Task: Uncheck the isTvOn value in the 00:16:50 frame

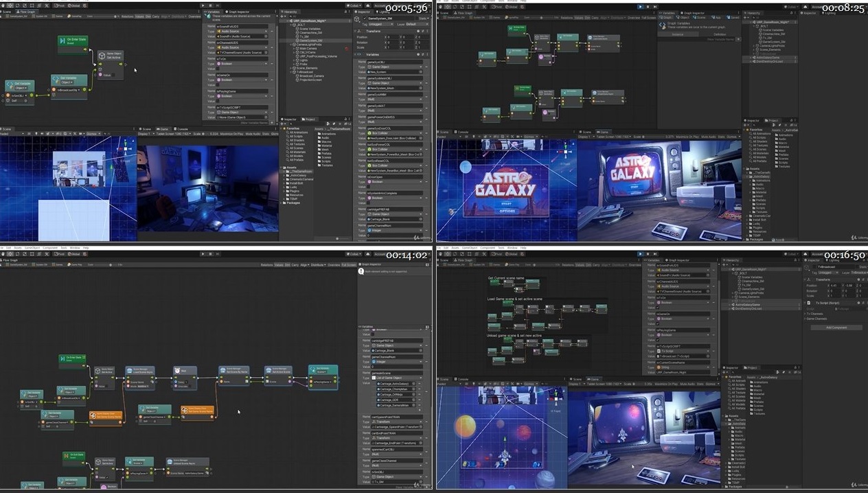Action: [x=657, y=308]
